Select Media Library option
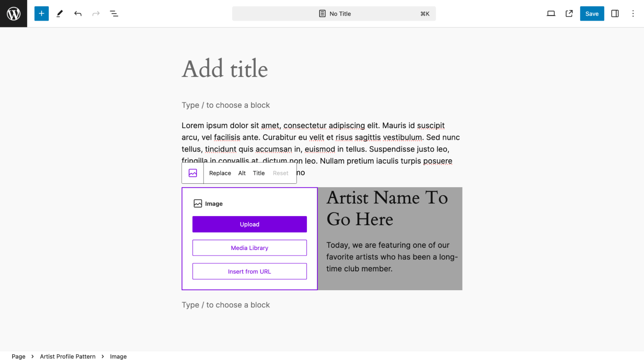Image resolution: width=644 pixels, height=362 pixels. pos(249,247)
